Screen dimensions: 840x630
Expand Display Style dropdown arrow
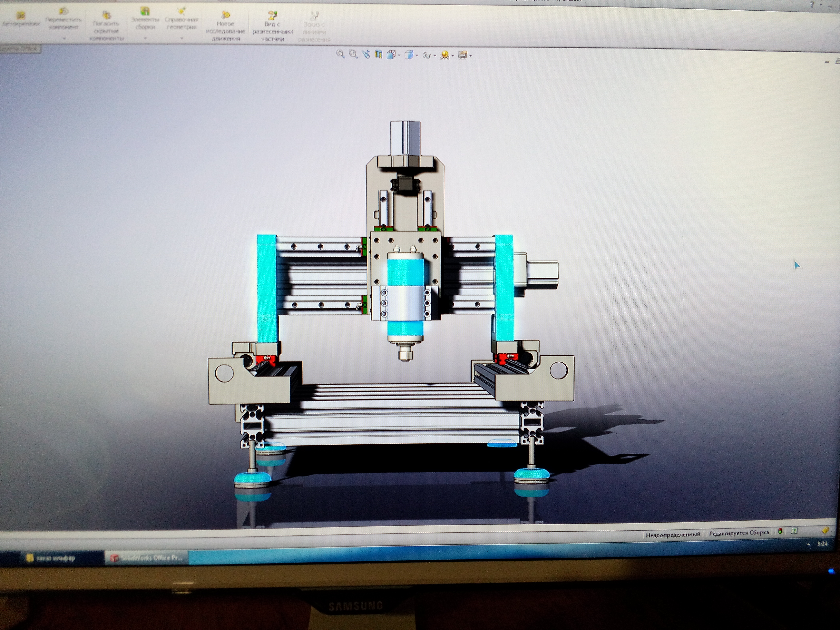[x=417, y=56]
